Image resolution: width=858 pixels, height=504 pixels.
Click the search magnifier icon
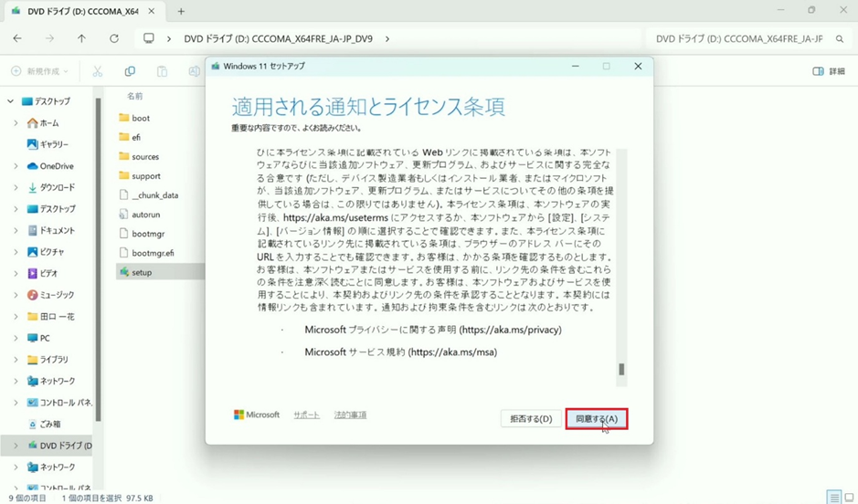[840, 39]
